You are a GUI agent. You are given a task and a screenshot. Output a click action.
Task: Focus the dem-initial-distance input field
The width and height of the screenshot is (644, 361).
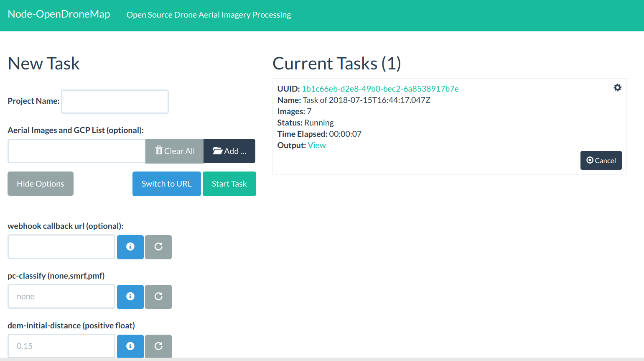click(61, 346)
